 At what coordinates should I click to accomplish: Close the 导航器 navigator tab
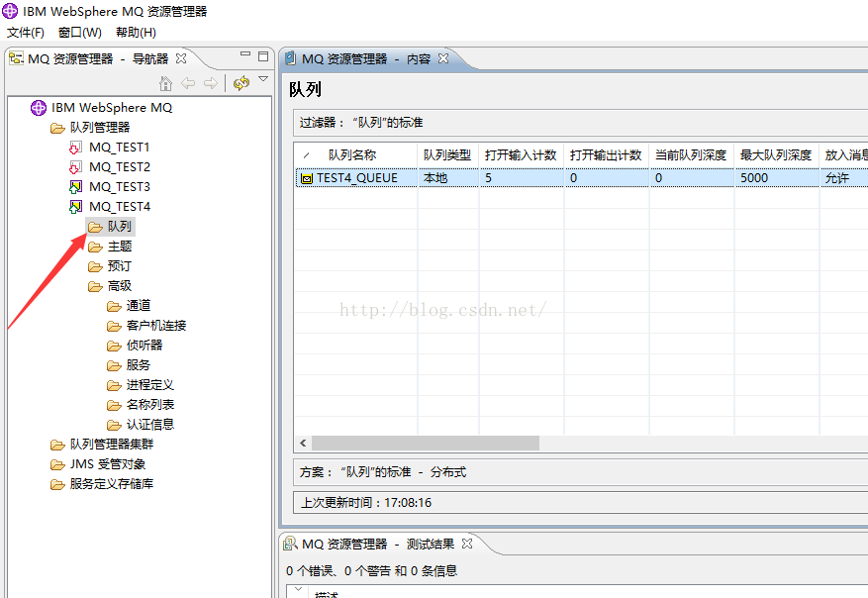click(181, 58)
